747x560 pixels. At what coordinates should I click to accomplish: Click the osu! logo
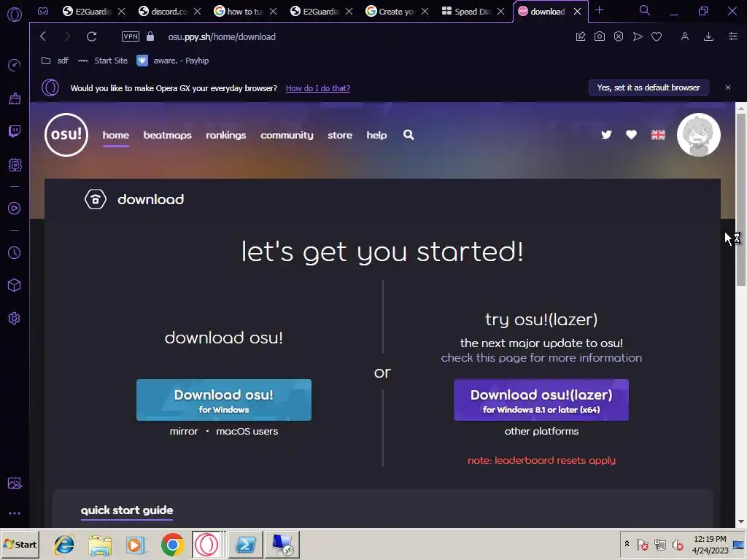click(66, 135)
